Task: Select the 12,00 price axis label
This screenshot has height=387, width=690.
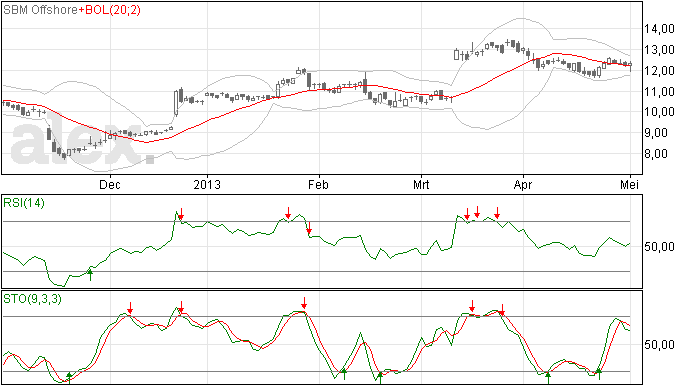Action: (x=660, y=71)
